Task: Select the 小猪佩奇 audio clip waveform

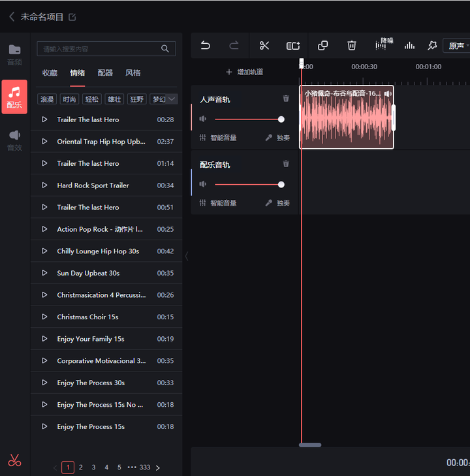Action: click(x=347, y=117)
